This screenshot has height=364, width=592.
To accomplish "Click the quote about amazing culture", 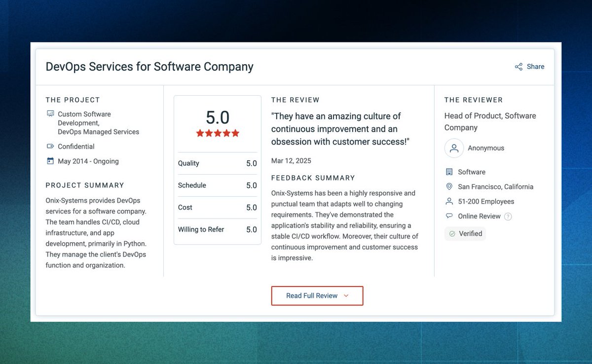I will (340, 129).
